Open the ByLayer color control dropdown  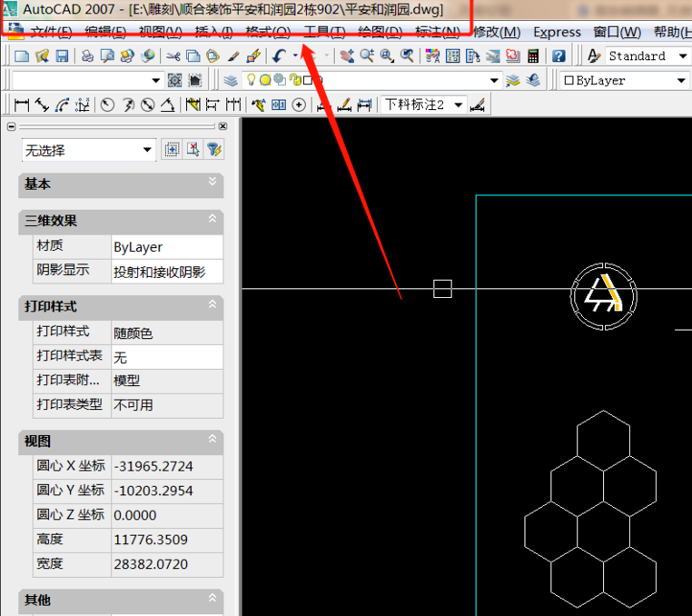[624, 80]
